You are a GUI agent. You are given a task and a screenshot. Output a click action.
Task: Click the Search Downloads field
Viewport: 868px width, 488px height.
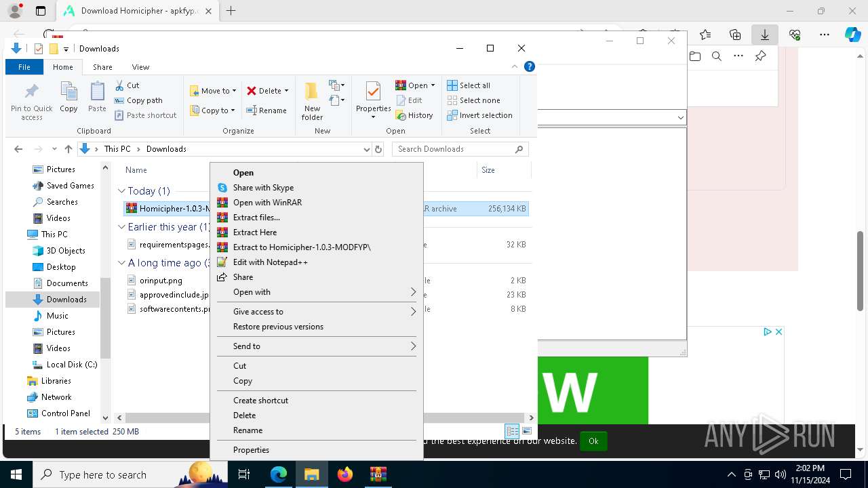pyautogui.click(x=460, y=149)
